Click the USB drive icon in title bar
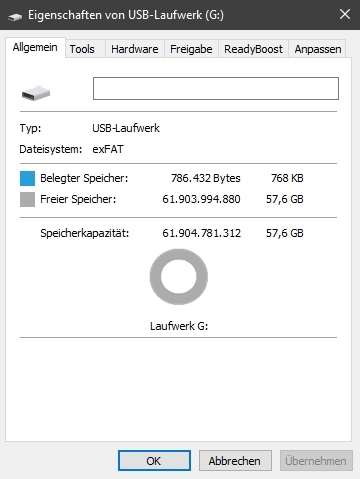Viewport: 360px width, 479px height. pos(15,16)
